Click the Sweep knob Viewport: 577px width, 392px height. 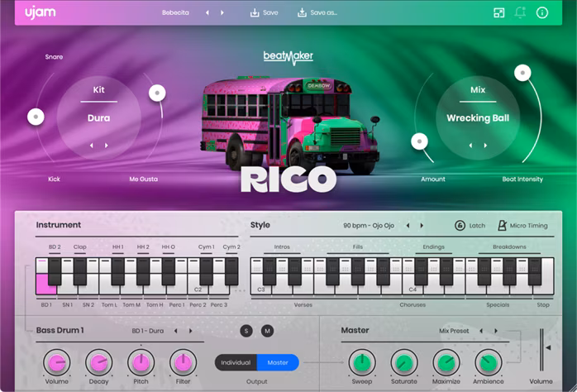362,362
